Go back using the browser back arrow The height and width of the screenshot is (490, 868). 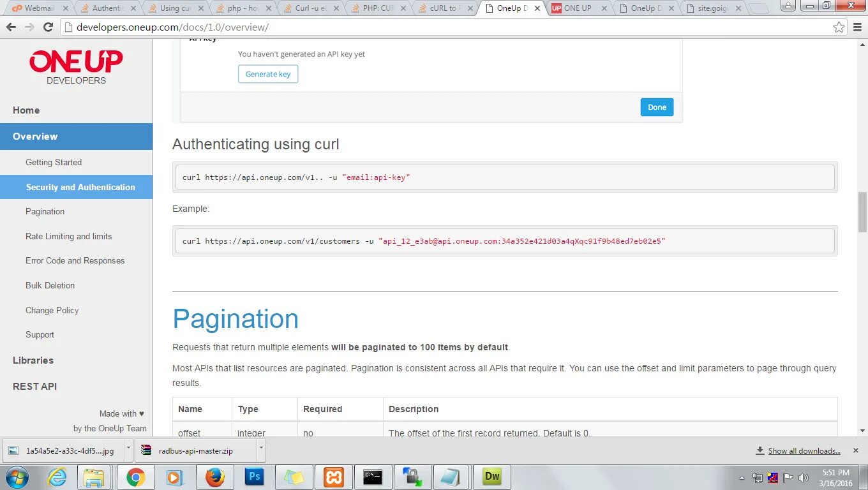tap(11, 27)
